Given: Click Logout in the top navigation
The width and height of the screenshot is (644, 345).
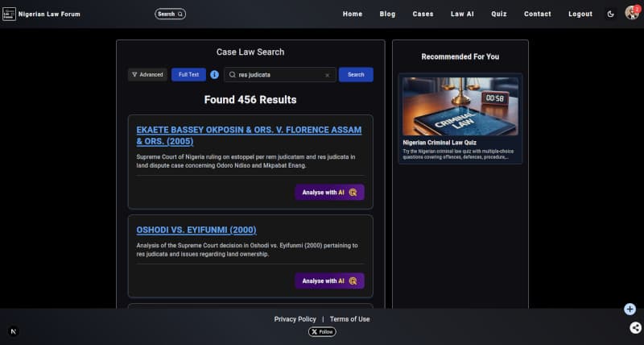Looking at the screenshot, I should point(580,14).
